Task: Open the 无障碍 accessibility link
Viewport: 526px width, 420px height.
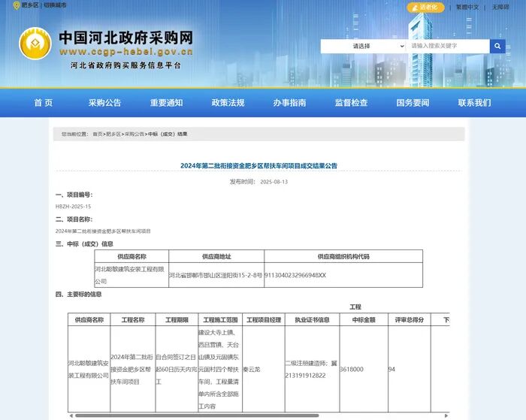Action: (x=500, y=7)
